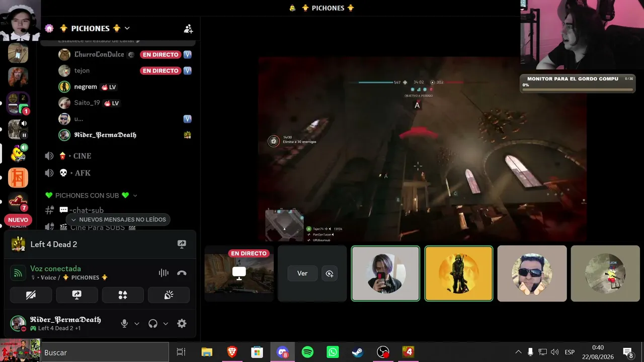Switch the ESP keyboard language
Screen dimensions: 644x362
click(x=570, y=352)
